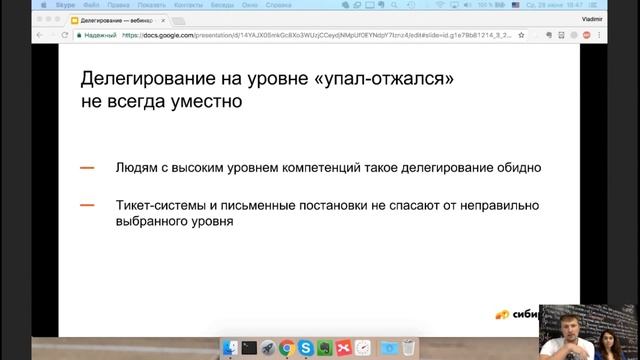The image size is (640, 360).
Task: Click the Chrome back arrow
Action: (40, 36)
